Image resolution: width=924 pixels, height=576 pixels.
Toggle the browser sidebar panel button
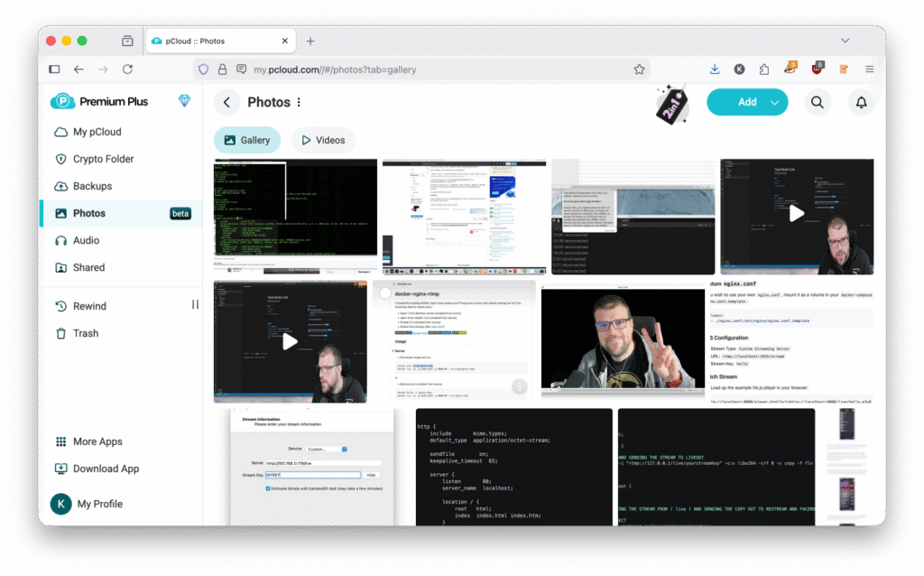pos(54,69)
